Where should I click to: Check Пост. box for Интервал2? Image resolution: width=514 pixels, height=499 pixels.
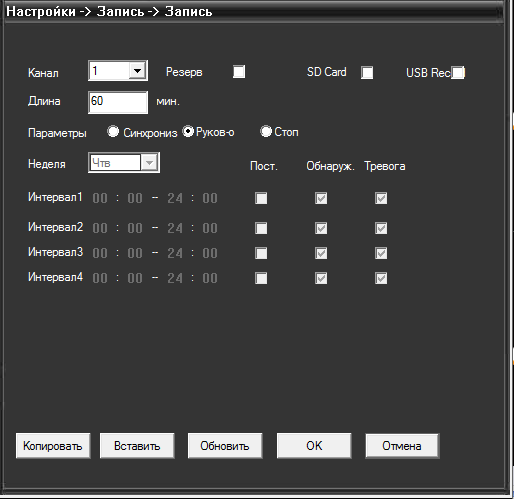coord(261,228)
